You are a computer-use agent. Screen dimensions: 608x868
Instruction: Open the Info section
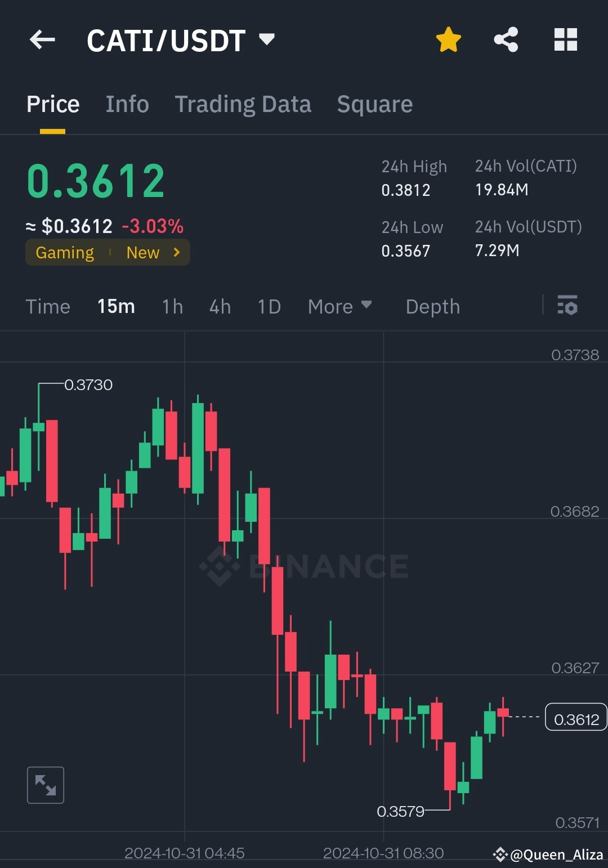point(127,104)
